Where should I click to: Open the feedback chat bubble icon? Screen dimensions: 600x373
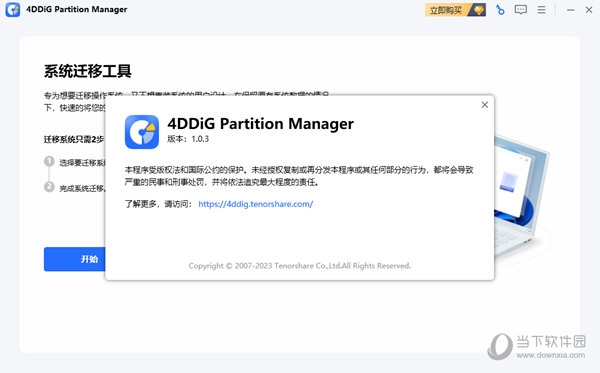click(x=520, y=10)
